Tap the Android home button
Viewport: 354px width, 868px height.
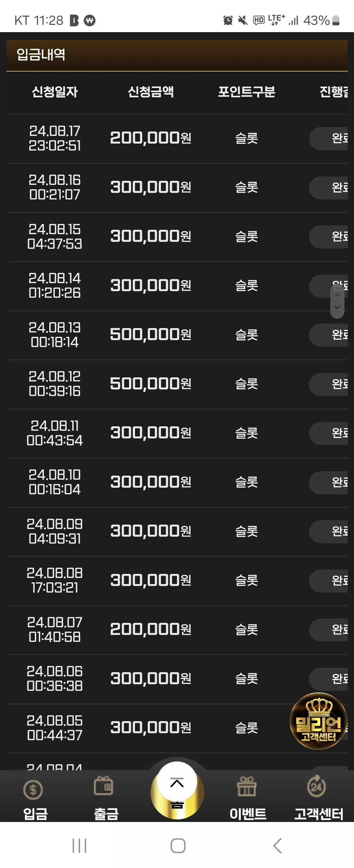click(x=178, y=846)
